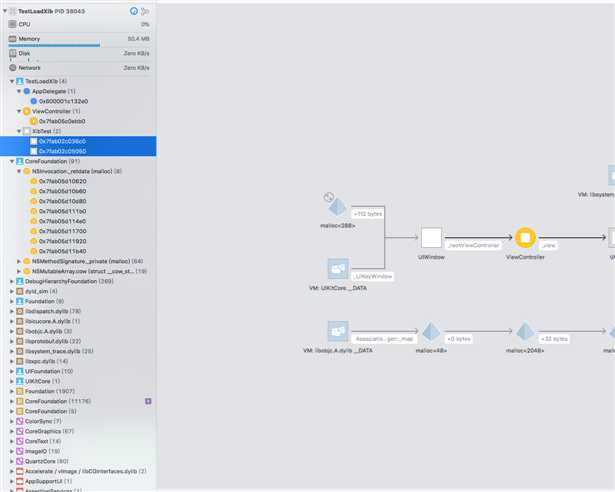Collapse the AppDelegate (1) group
Viewport: 615px width, 492px height.
pyautogui.click(x=19, y=91)
